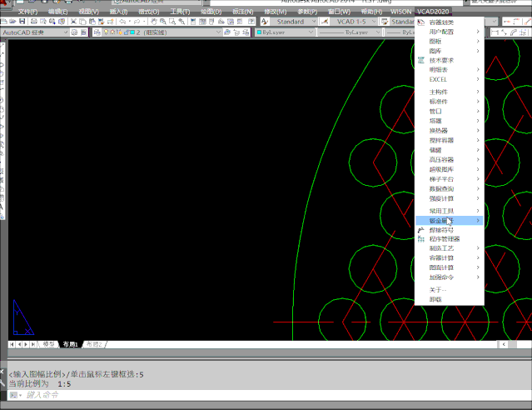Open the WISON menu

(x=400, y=12)
